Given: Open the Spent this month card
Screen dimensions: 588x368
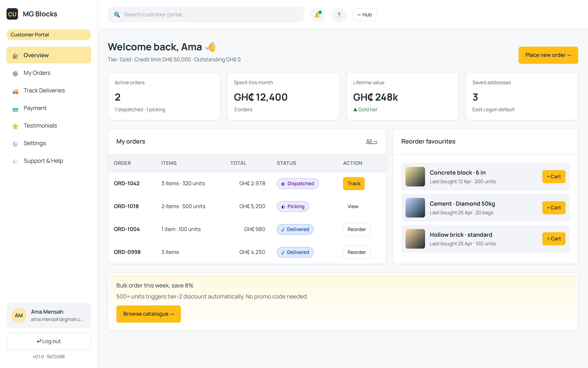Looking at the screenshot, I should point(283,96).
